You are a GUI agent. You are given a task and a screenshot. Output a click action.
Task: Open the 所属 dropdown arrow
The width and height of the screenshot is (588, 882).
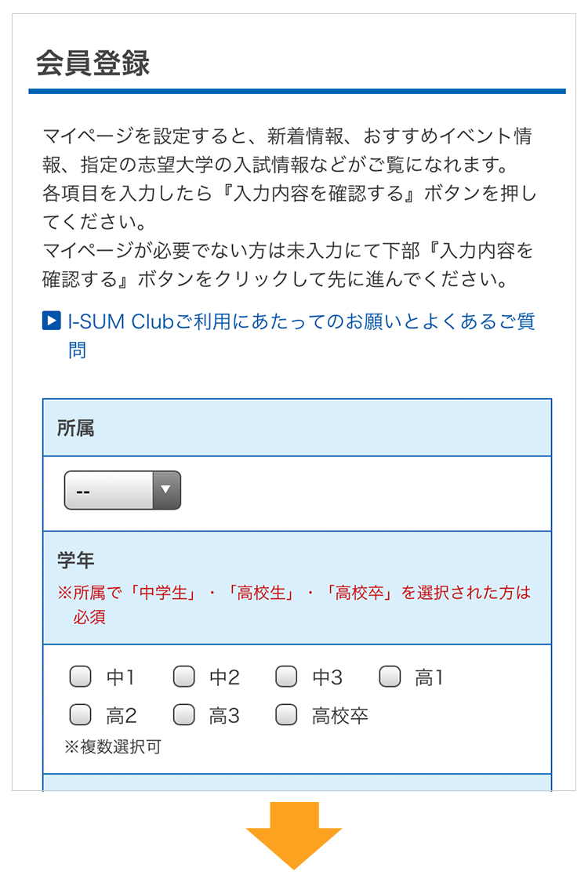tap(166, 490)
